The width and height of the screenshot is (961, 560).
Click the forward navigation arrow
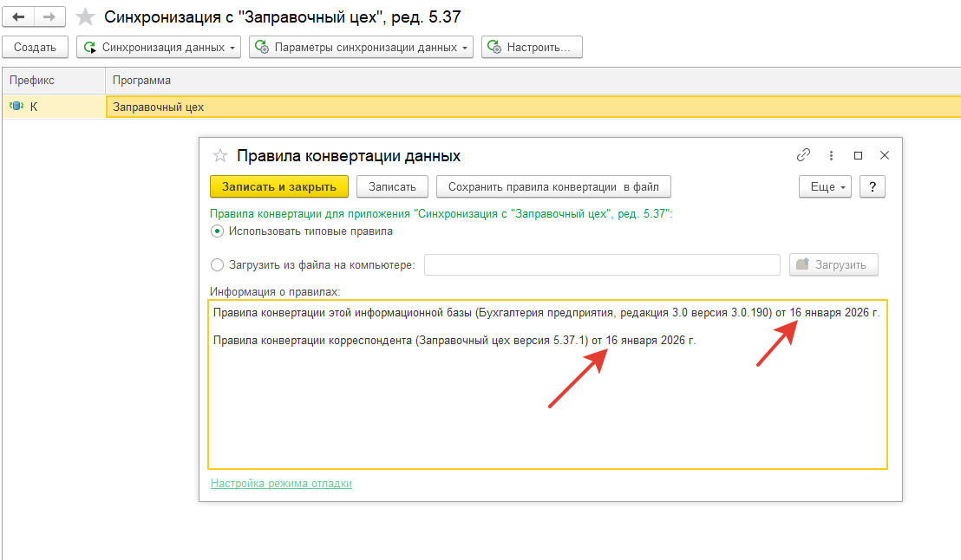pos(49,16)
